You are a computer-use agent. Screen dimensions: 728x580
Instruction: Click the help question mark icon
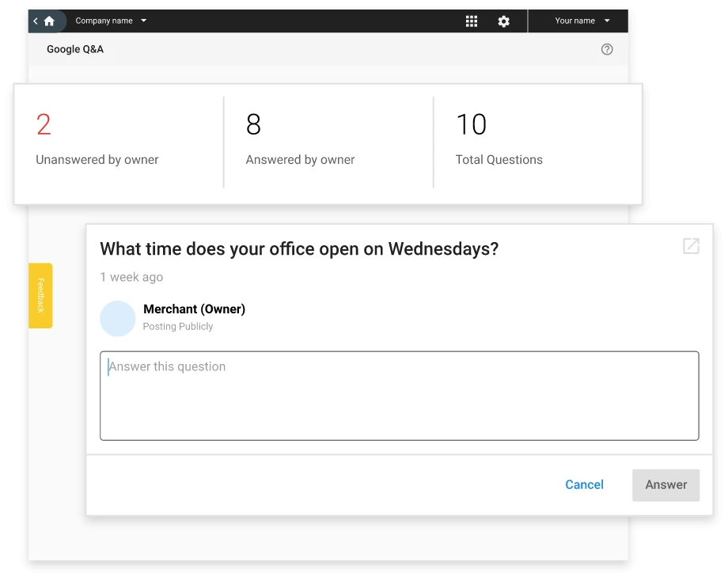[607, 49]
